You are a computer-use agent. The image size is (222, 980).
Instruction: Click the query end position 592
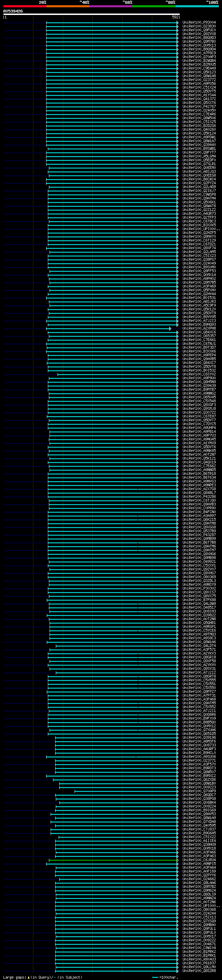175,17
